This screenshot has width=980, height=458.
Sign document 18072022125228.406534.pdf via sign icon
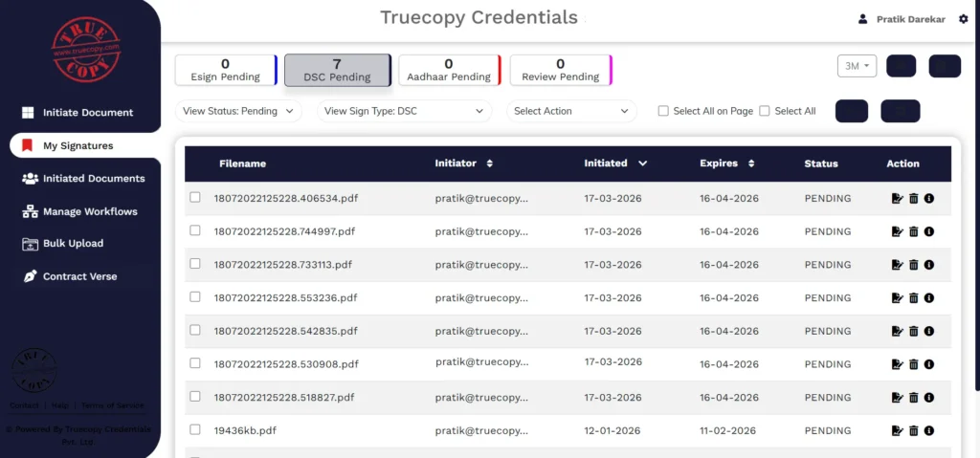pyautogui.click(x=898, y=199)
